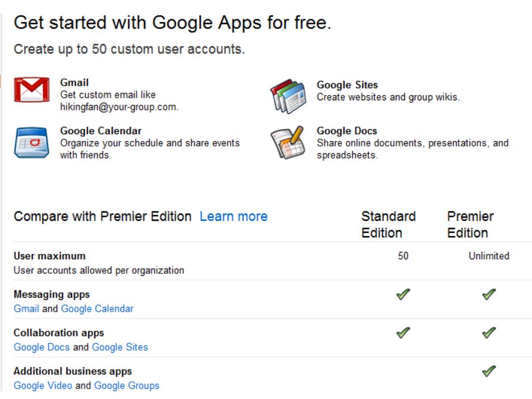The image size is (532, 399).
Task: Follow the Google Sites link under Collaboration apps
Action: [x=120, y=347]
